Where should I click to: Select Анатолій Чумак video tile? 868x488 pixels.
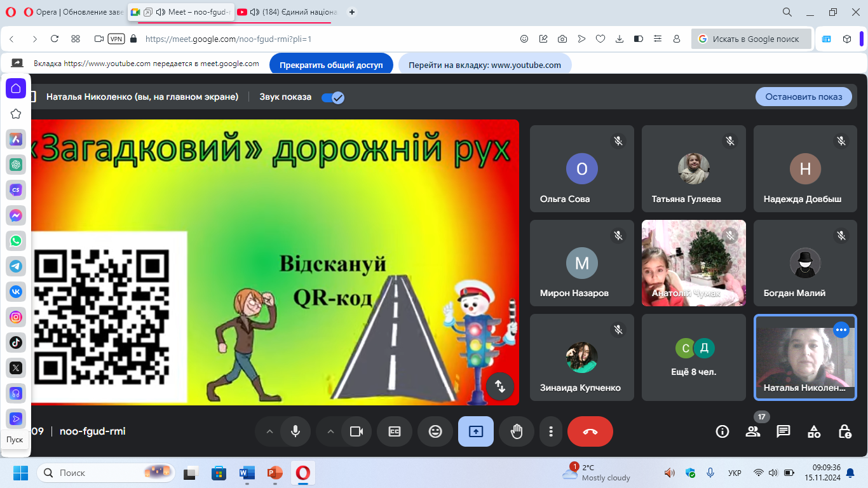694,263
